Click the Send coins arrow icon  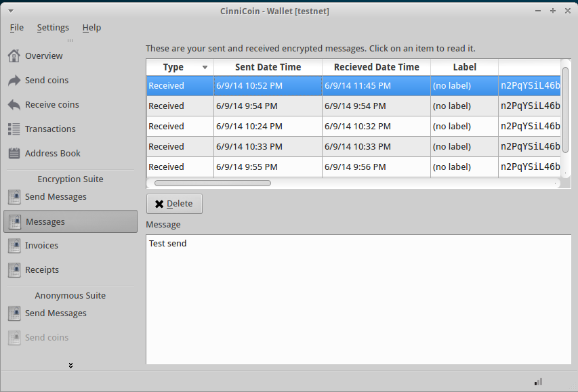(14, 81)
